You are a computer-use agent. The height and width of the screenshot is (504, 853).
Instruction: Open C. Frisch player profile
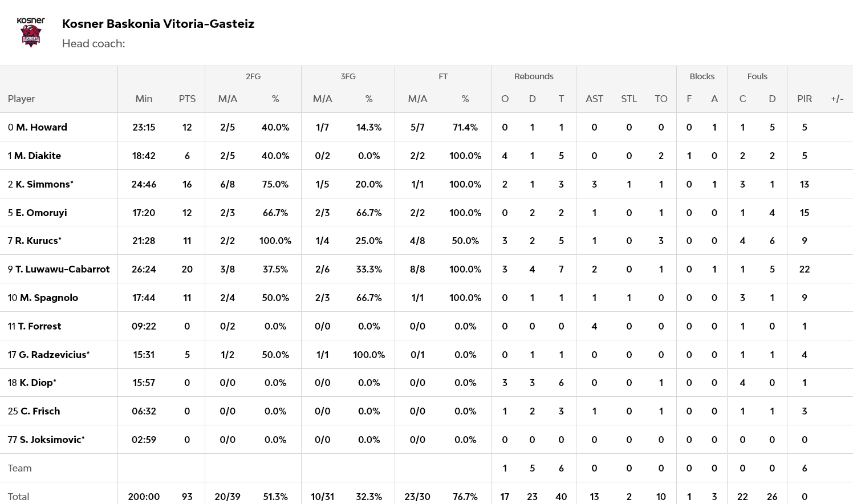coord(40,411)
